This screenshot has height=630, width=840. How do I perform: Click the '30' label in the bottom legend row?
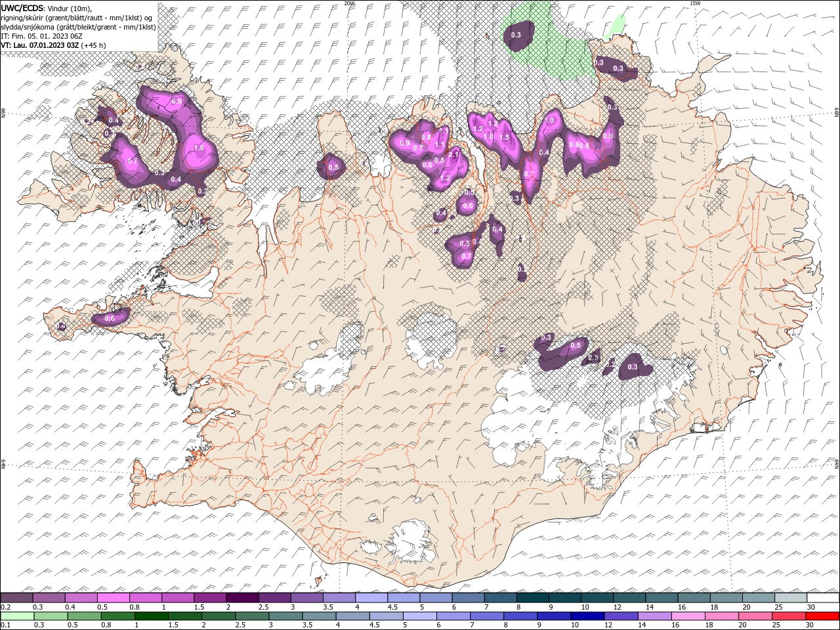(x=809, y=625)
